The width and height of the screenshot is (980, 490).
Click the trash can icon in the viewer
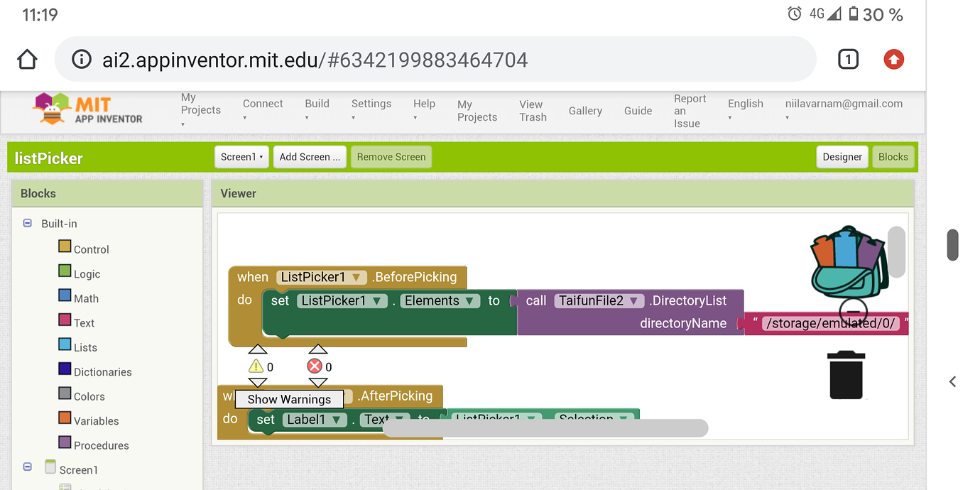[x=846, y=374]
